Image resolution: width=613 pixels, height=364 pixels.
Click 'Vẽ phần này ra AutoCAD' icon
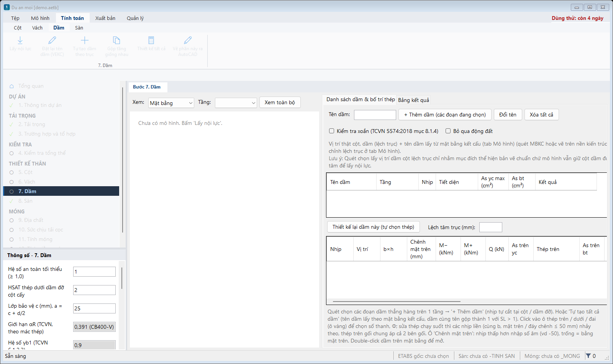188,40
